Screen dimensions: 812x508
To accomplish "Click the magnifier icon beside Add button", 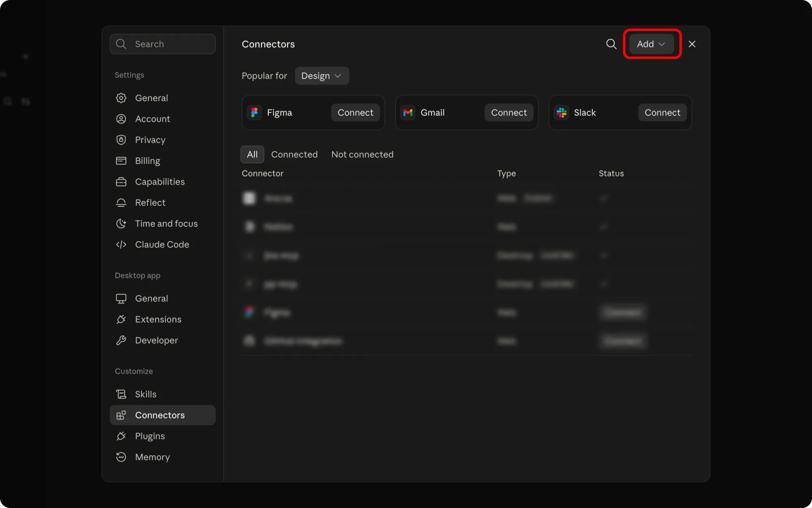I will click(x=611, y=44).
